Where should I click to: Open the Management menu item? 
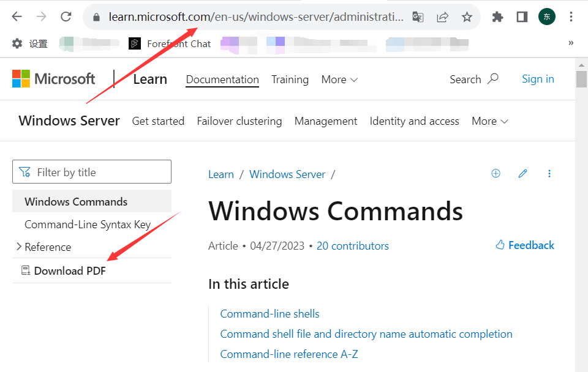point(326,121)
